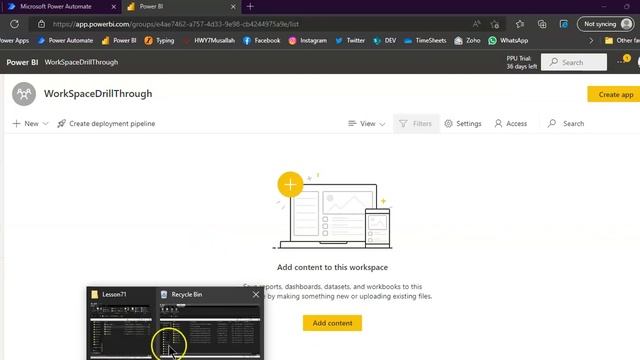This screenshot has width=640, height=360.
Task: Add this page to favorites star icon
Action: [x=495, y=24]
